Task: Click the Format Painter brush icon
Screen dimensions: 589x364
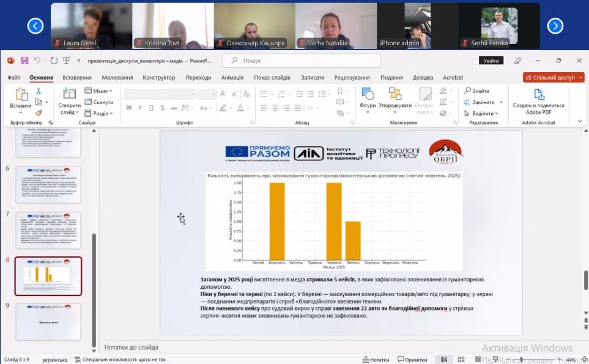Action: tap(39, 113)
